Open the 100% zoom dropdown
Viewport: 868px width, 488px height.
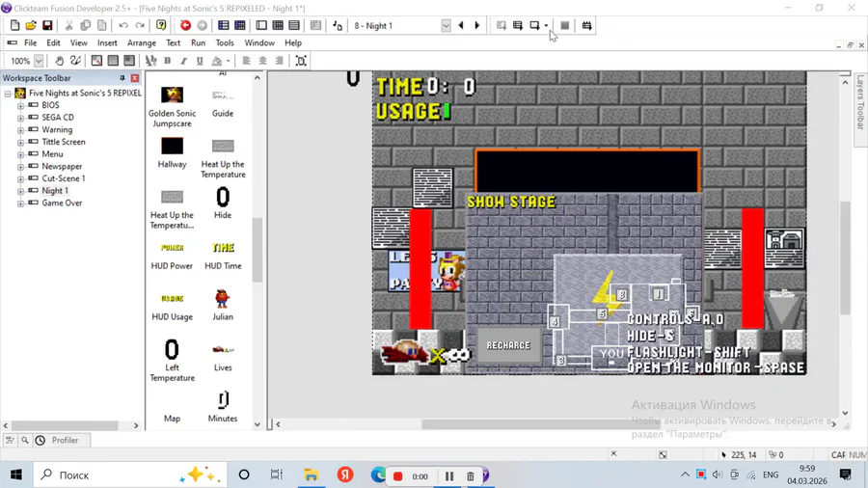(x=39, y=61)
